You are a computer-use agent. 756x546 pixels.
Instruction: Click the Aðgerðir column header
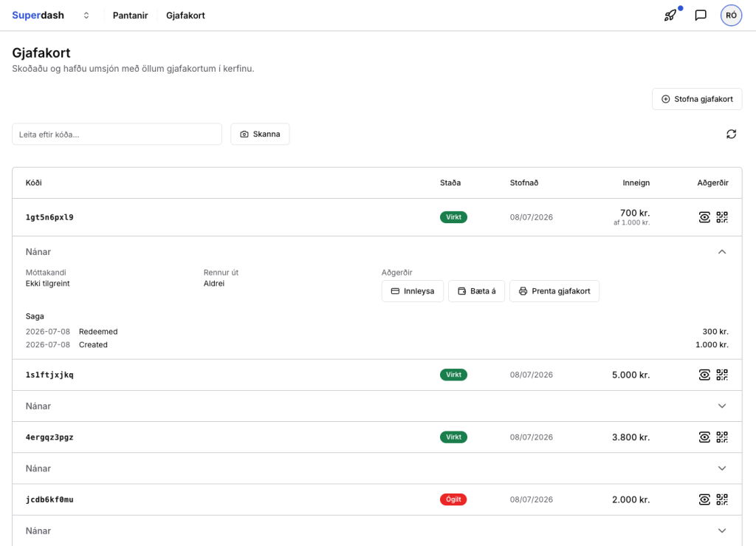[x=712, y=182]
